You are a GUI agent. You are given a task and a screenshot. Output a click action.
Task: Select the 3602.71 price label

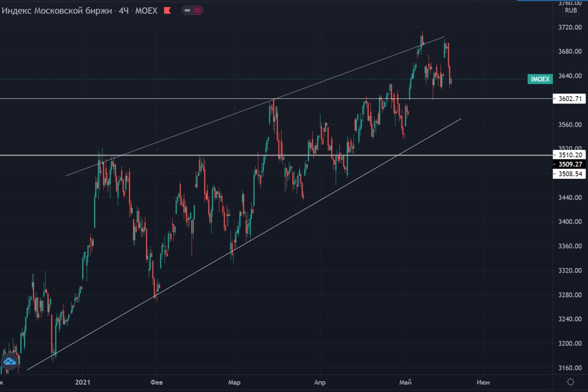[x=569, y=98]
